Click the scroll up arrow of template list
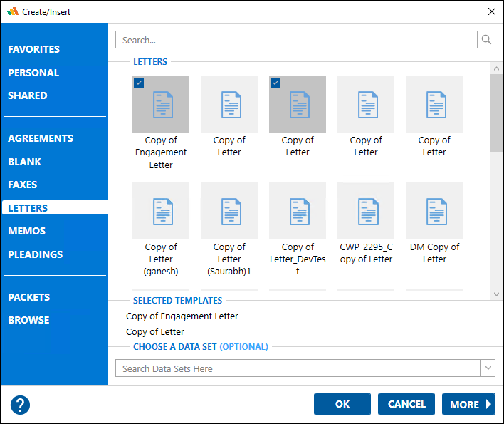The width and height of the screenshot is (504, 424). coord(496,68)
